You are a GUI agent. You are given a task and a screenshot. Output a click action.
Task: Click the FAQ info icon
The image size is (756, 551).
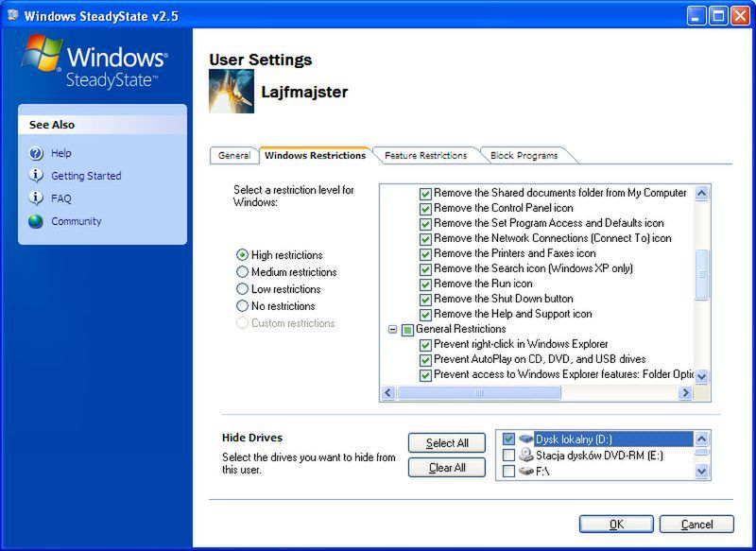pos(36,198)
